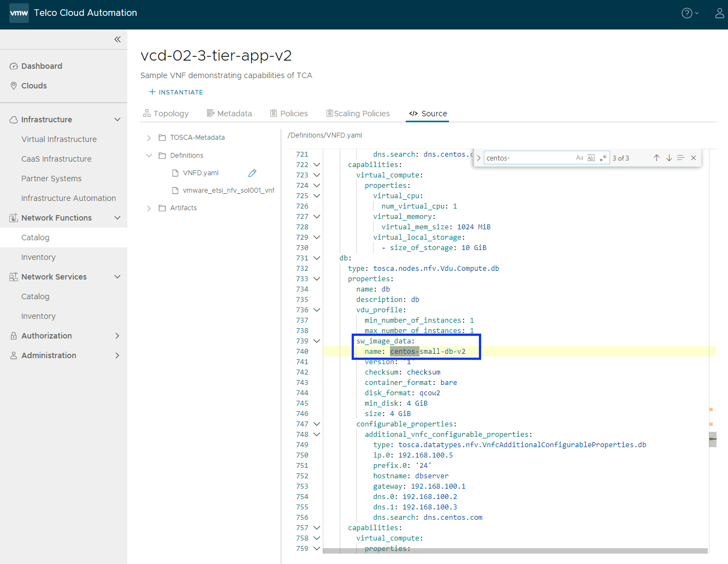The image size is (728, 564).
Task: Toggle match case in find box
Action: [x=579, y=158]
